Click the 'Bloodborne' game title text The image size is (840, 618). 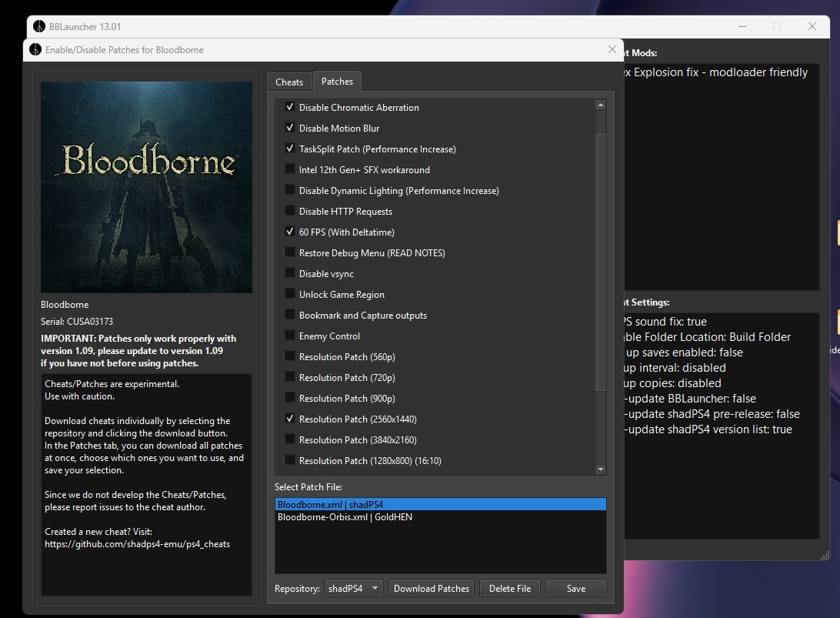(x=65, y=305)
